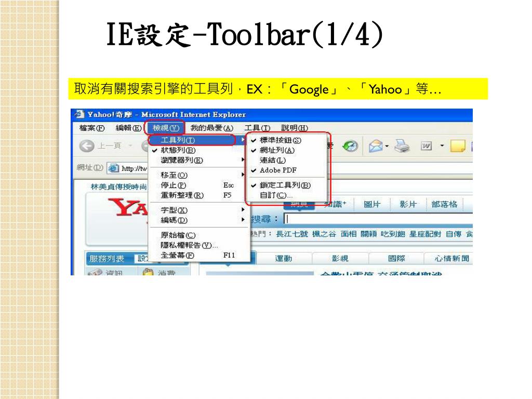Open 影視 news tab

point(340,259)
